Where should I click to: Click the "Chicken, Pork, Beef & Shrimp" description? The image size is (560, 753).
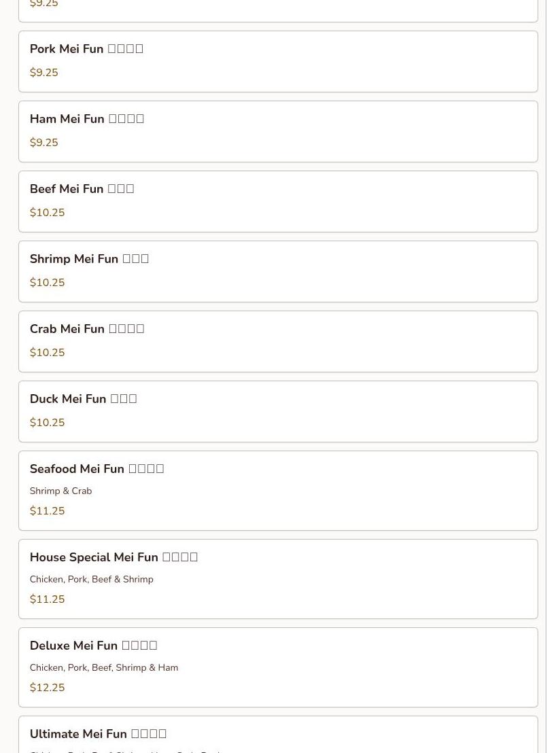point(91,579)
